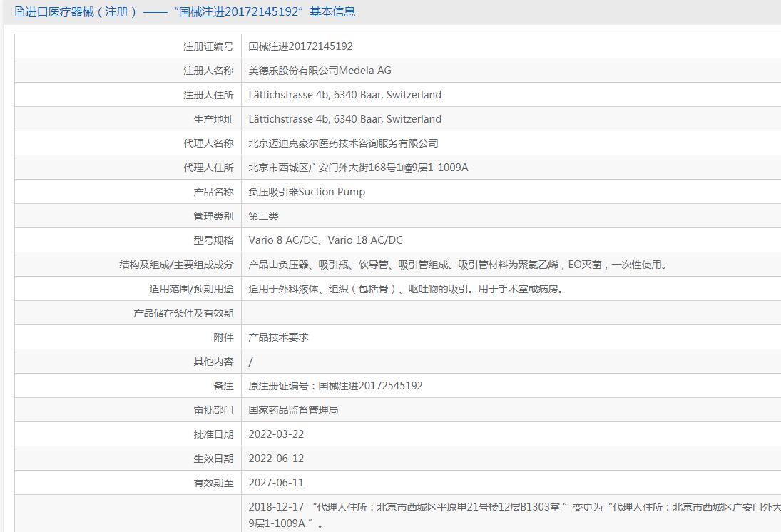The image size is (781, 532).
Task: Click the 生产地址 label
Action: 213,119
